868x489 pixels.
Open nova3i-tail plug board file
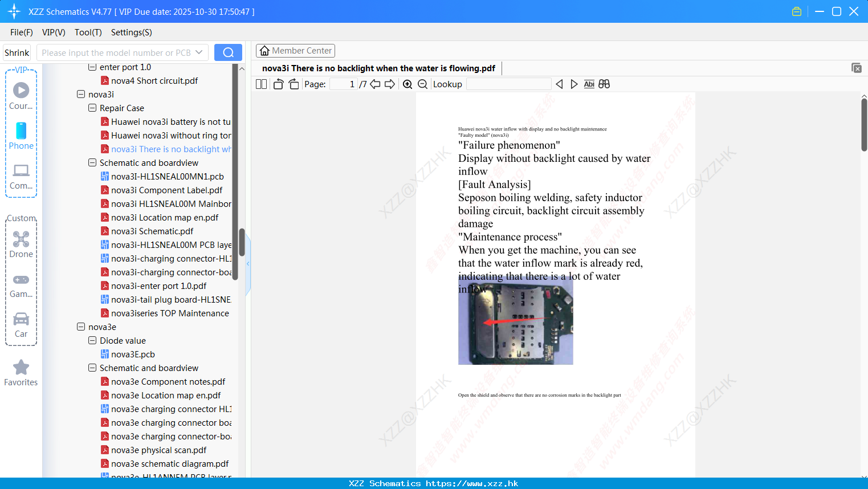coord(166,299)
